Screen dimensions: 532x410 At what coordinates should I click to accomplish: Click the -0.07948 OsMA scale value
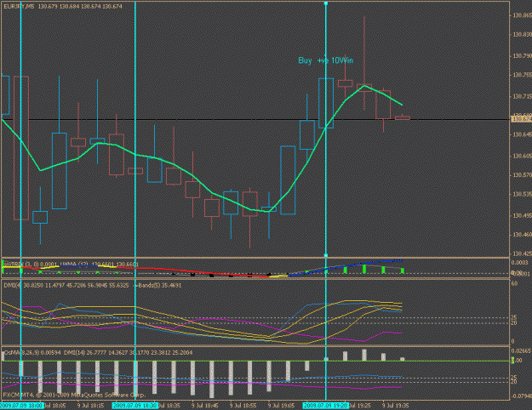[521, 396]
